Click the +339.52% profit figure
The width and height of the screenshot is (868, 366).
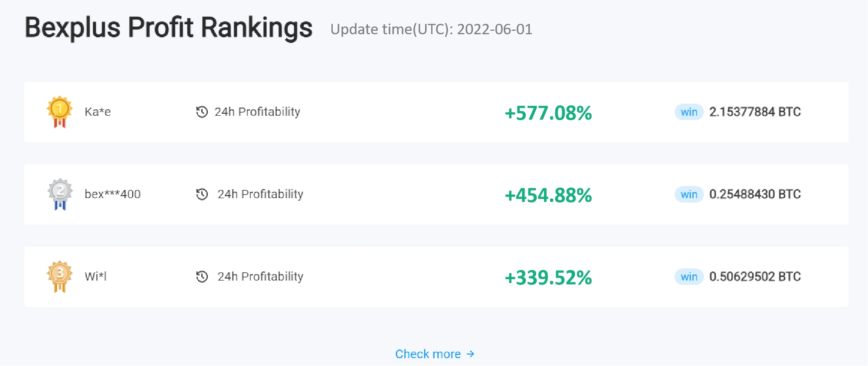548,278
